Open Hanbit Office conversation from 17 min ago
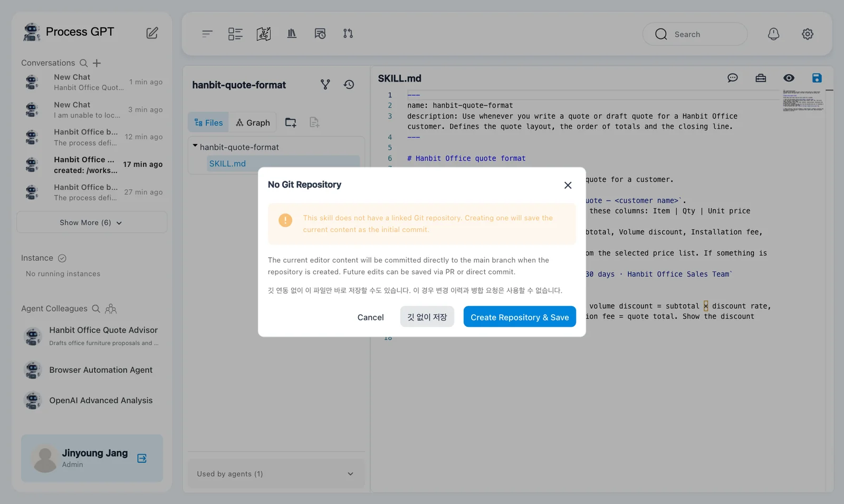This screenshot has height=504, width=844. (x=92, y=164)
